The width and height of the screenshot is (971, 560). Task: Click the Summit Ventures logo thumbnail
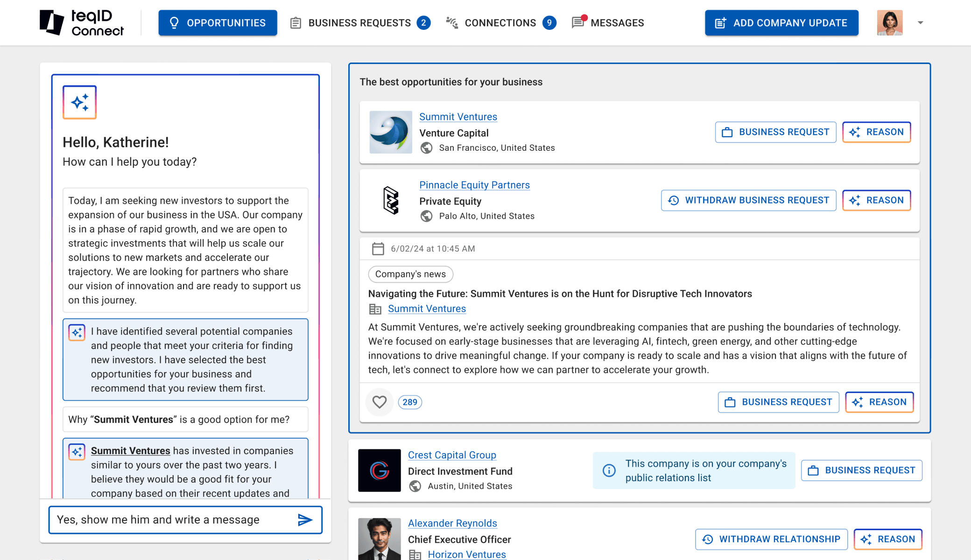[x=391, y=132]
